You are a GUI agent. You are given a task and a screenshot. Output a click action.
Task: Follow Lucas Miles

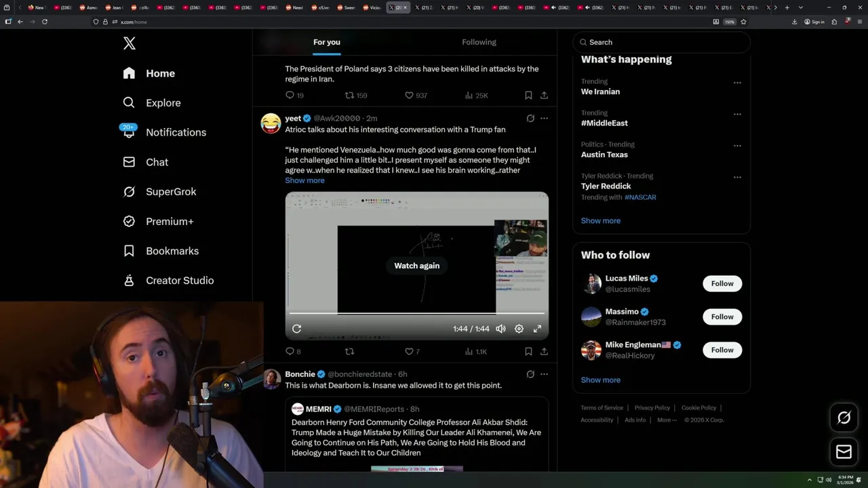722,283
